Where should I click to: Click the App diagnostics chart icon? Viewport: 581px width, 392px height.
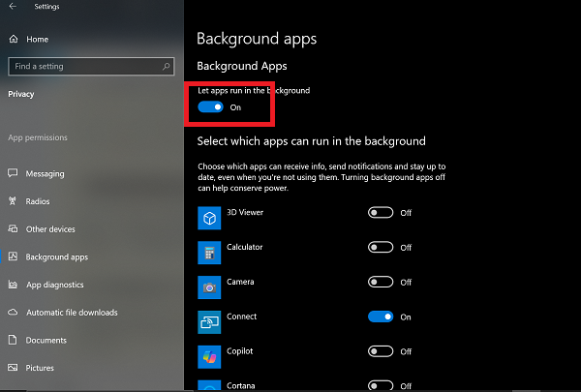pos(13,285)
